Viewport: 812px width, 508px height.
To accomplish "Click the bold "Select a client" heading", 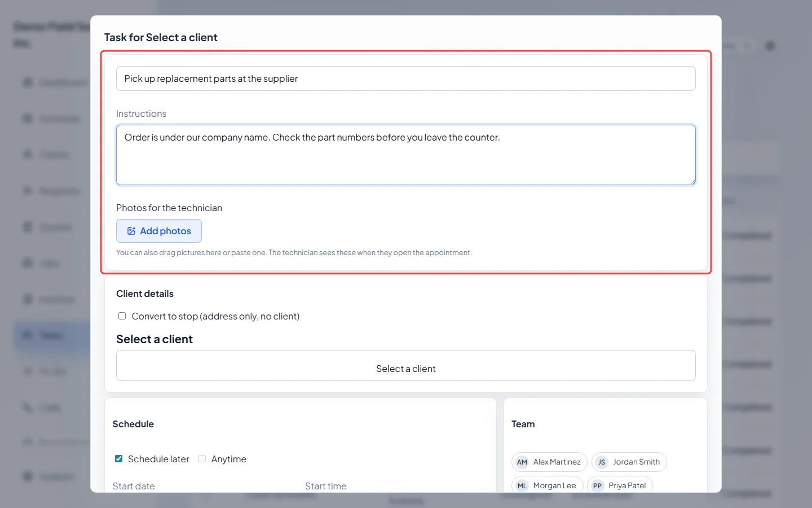I will 155,339.
